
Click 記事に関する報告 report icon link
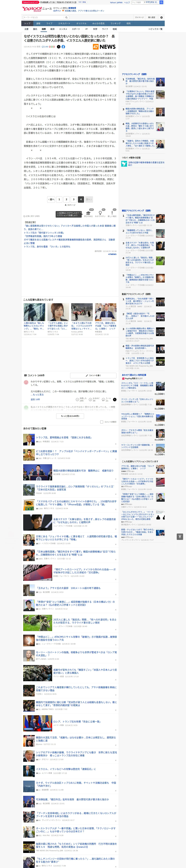coord(32,216)
